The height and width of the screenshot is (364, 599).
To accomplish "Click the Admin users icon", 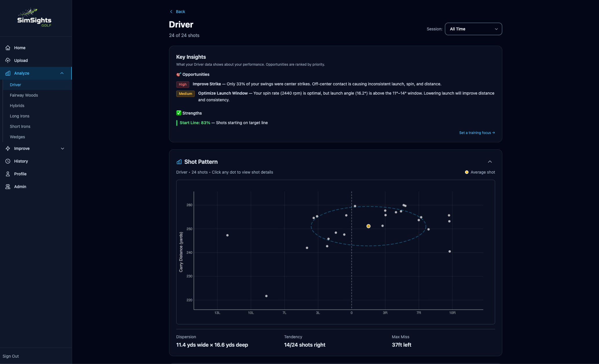I will click(8, 187).
